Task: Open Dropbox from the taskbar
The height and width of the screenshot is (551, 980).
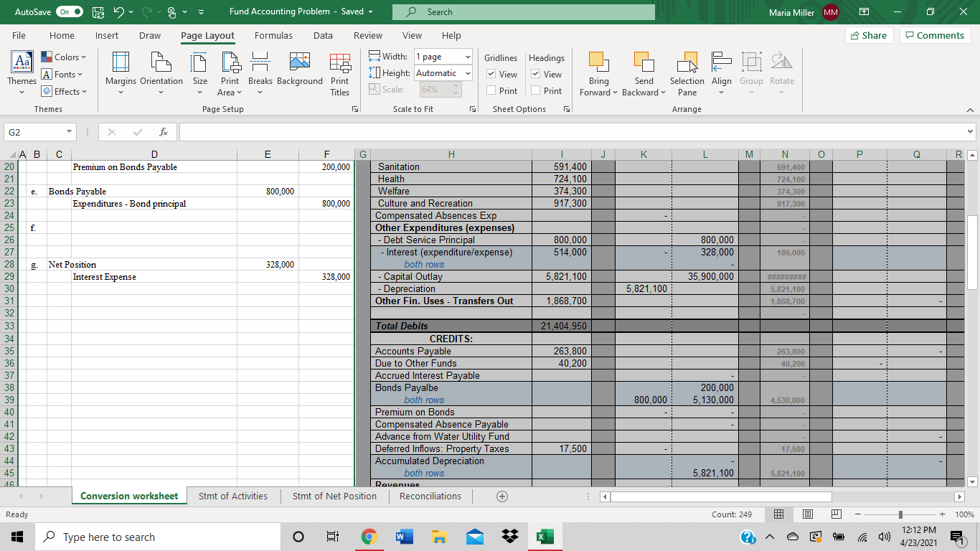Action: coord(510,537)
